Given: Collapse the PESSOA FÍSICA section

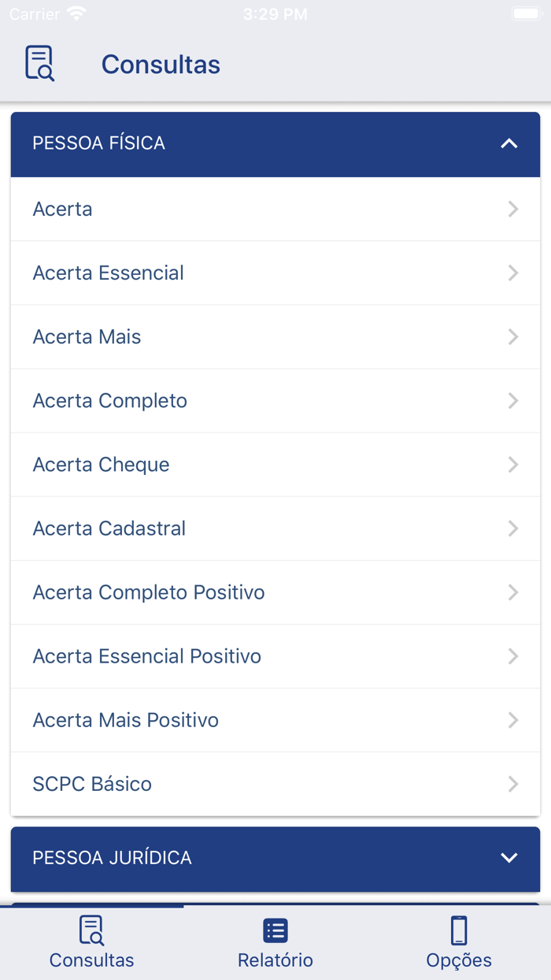Looking at the screenshot, I should pyautogui.click(x=510, y=144).
